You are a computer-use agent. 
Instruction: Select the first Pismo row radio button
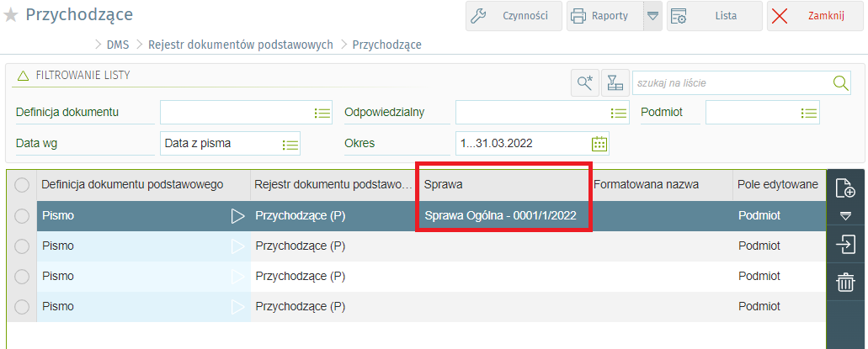point(22,216)
